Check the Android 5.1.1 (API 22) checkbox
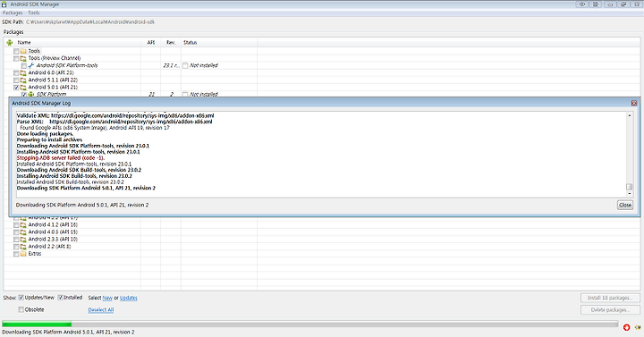644x337 pixels. click(x=16, y=80)
